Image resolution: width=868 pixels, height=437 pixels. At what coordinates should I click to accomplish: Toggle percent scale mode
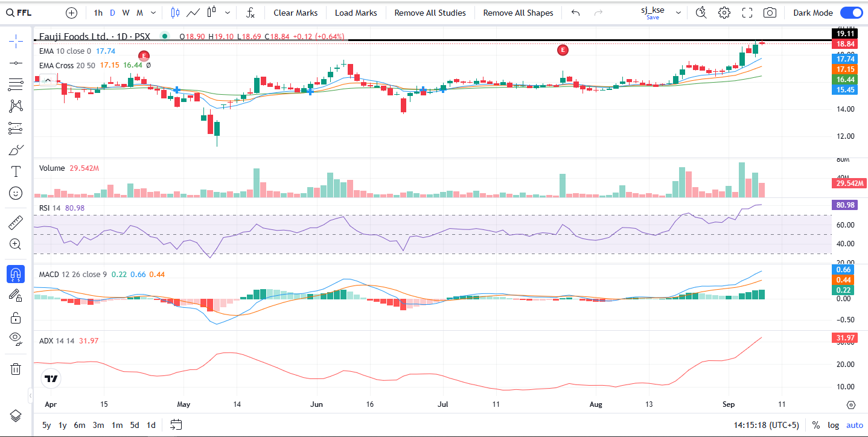click(816, 425)
